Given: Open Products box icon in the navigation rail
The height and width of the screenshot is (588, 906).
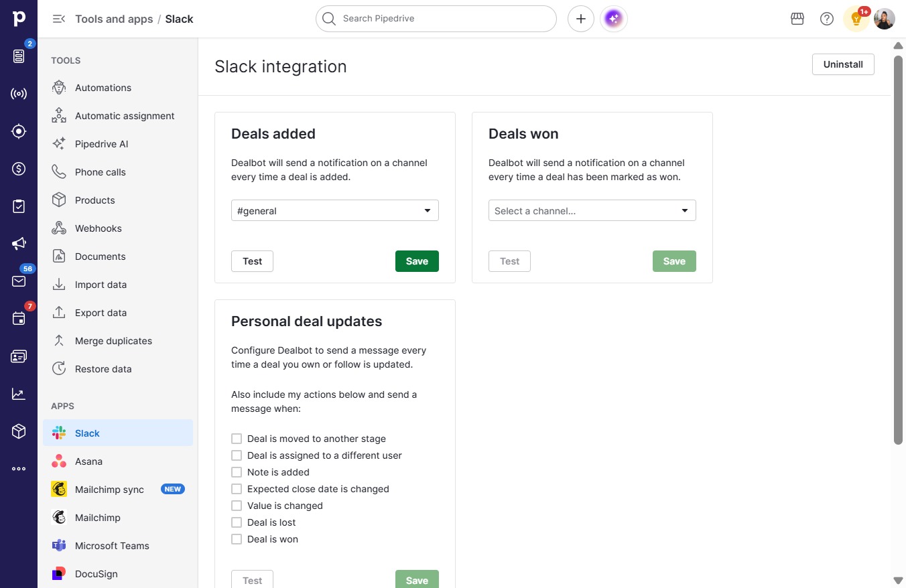Looking at the screenshot, I should [19, 431].
